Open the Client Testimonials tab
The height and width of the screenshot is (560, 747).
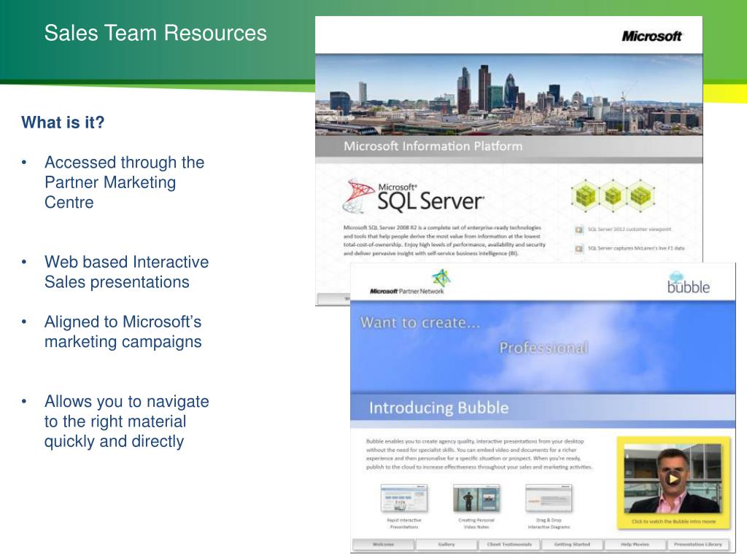508,544
